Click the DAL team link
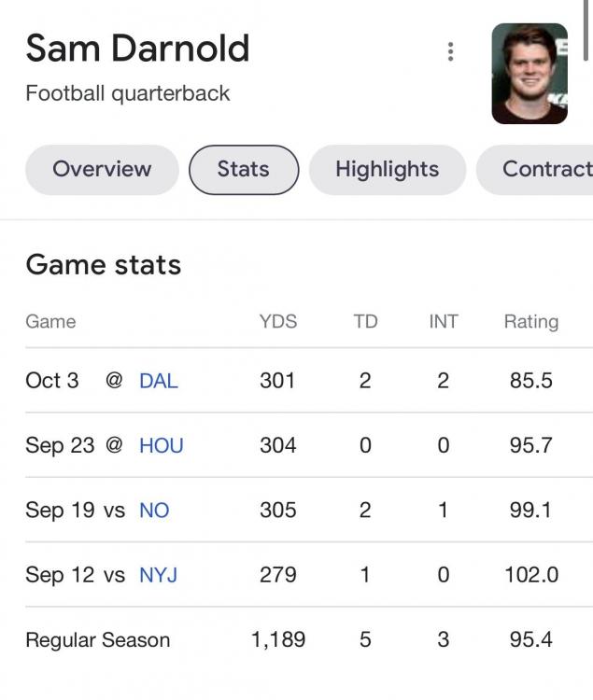 click(x=158, y=381)
